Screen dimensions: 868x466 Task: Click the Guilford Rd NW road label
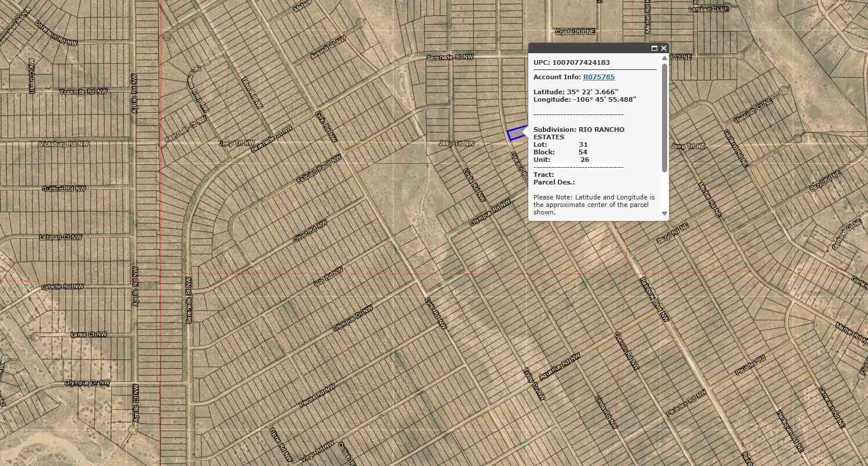(x=64, y=188)
